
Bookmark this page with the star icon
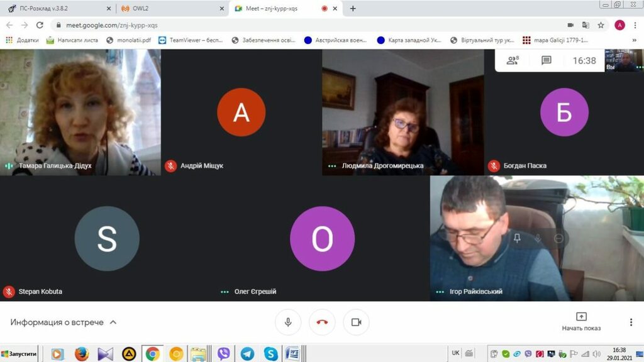tap(601, 25)
